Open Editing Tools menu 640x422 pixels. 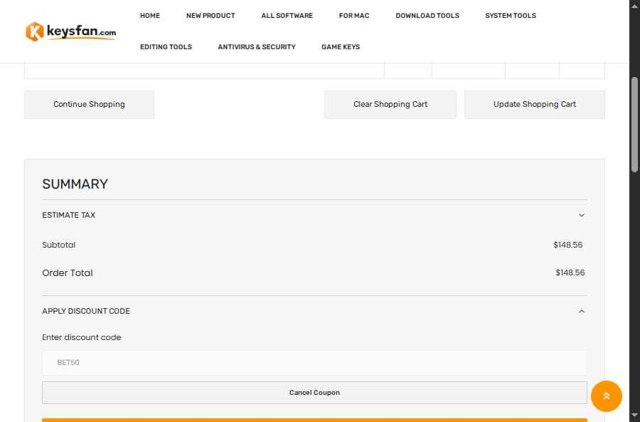(x=166, y=47)
